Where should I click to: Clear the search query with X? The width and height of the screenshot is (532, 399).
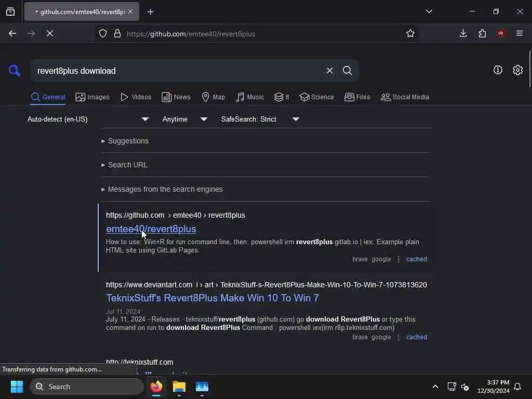click(x=329, y=71)
